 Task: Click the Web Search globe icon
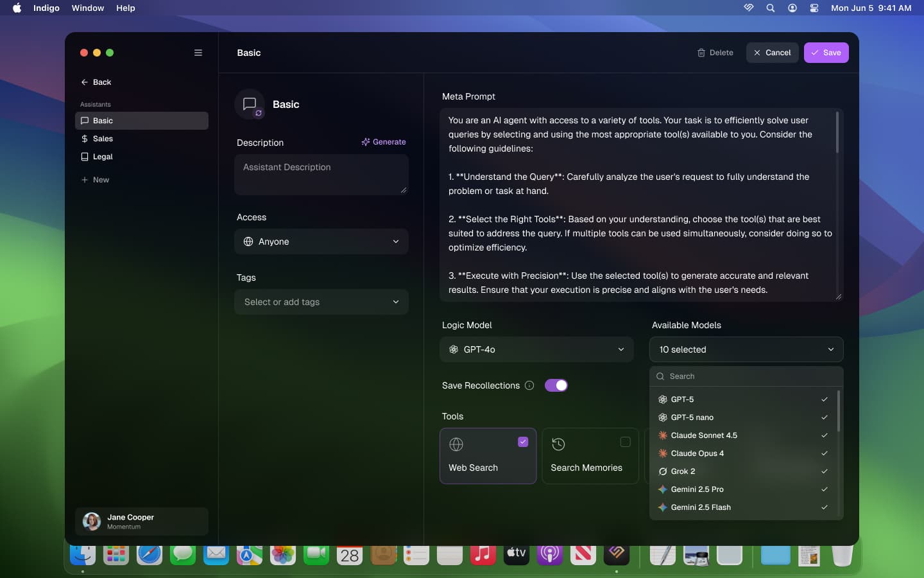point(456,444)
